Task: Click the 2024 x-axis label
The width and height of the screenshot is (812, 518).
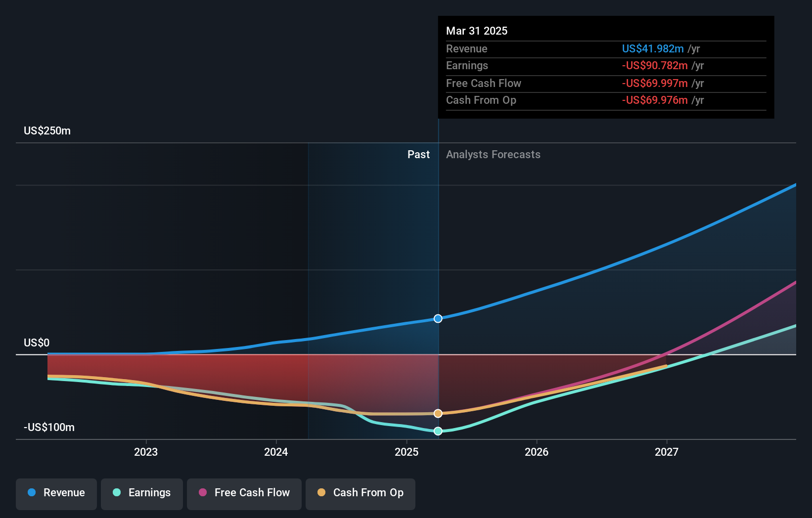Action: (276, 452)
